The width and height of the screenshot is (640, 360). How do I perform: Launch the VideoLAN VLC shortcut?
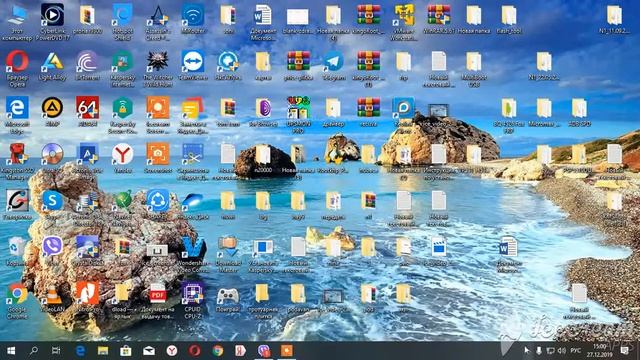tap(52, 298)
